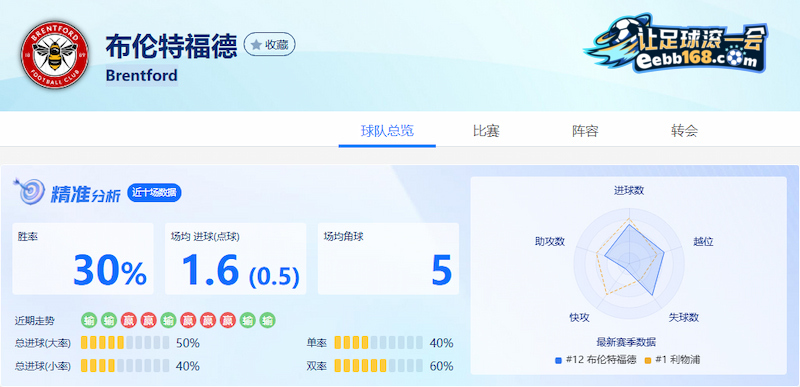Screen dimensions: 800x387
Task: Click the 总进球(小率) 40% progress bar
Action: tap(125, 366)
